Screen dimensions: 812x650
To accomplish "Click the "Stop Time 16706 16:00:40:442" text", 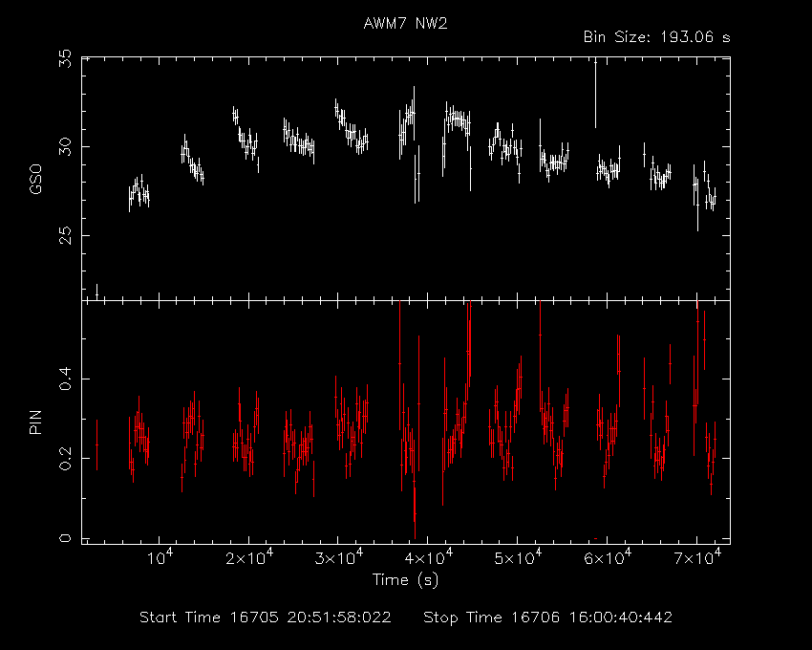I will point(548,617).
